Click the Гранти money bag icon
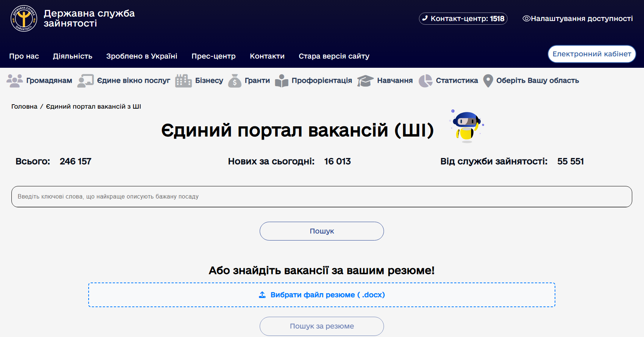The height and width of the screenshot is (337, 644). (235, 80)
